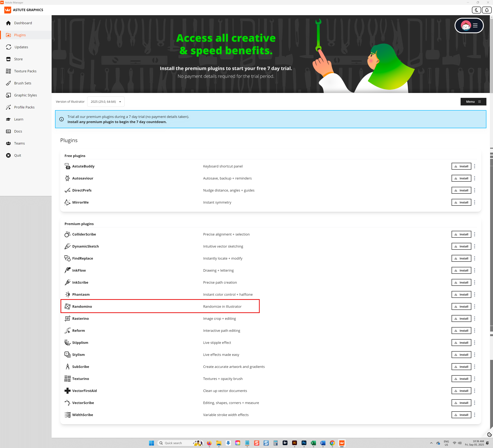Launch Adobe Illustrator from the taskbar
The image size is (493, 448).
[x=294, y=443]
